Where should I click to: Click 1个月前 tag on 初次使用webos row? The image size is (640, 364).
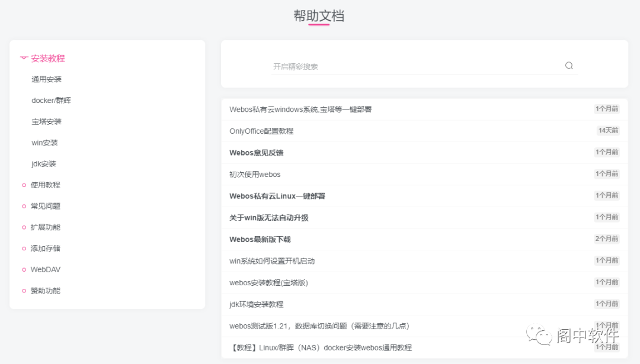[607, 173]
